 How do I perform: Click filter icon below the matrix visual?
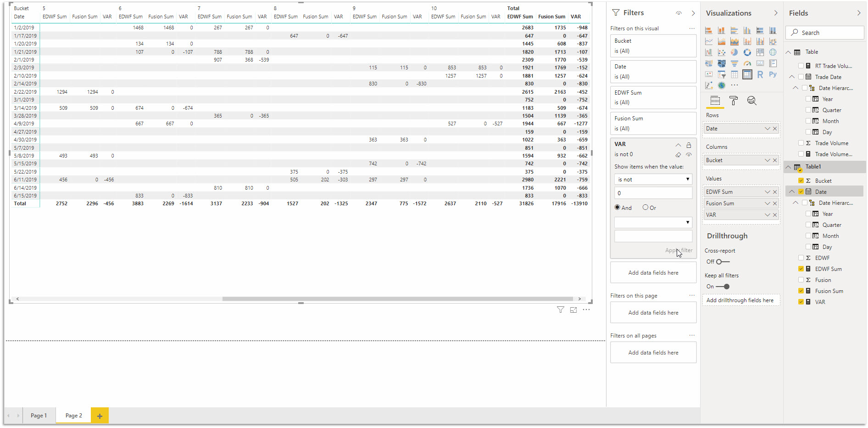point(561,310)
